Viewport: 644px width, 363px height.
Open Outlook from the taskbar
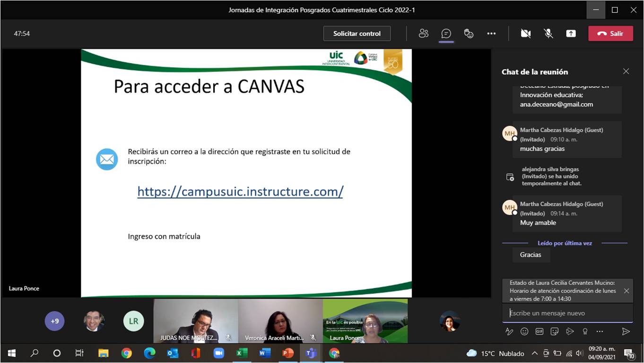tap(173, 353)
